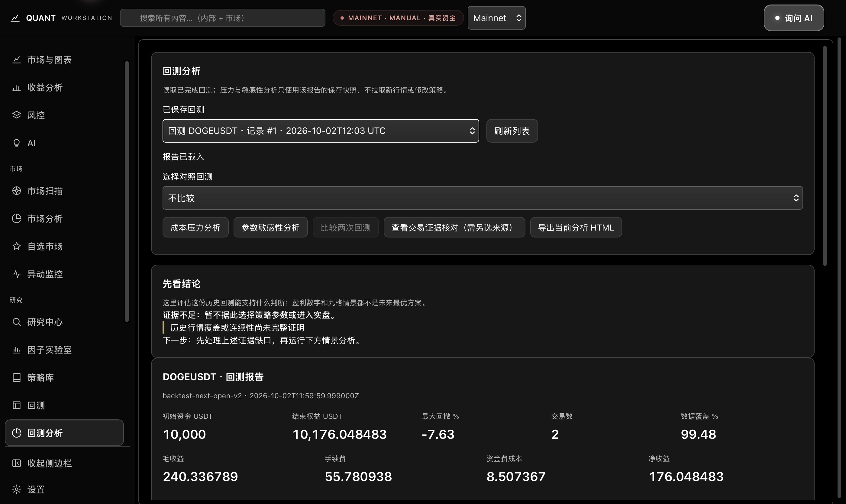Export via 导出当前分析 HTML button
Screen dimensions: 846x504
point(576,228)
